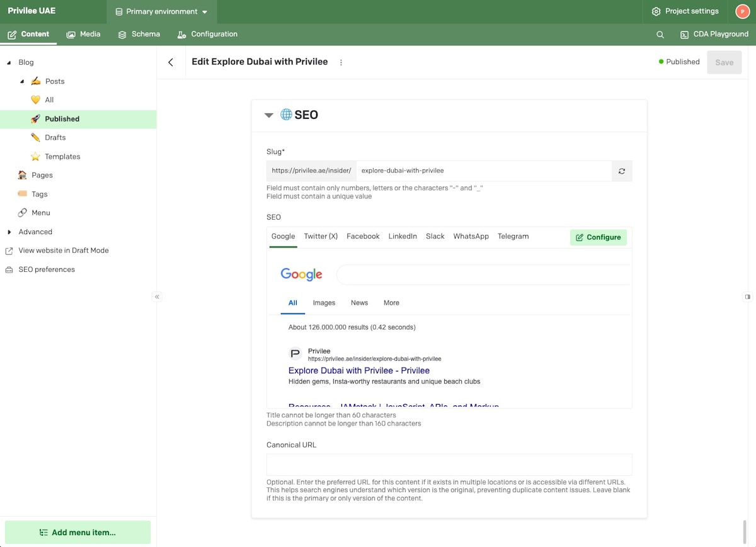Collapse the Blog tree group

point(9,63)
